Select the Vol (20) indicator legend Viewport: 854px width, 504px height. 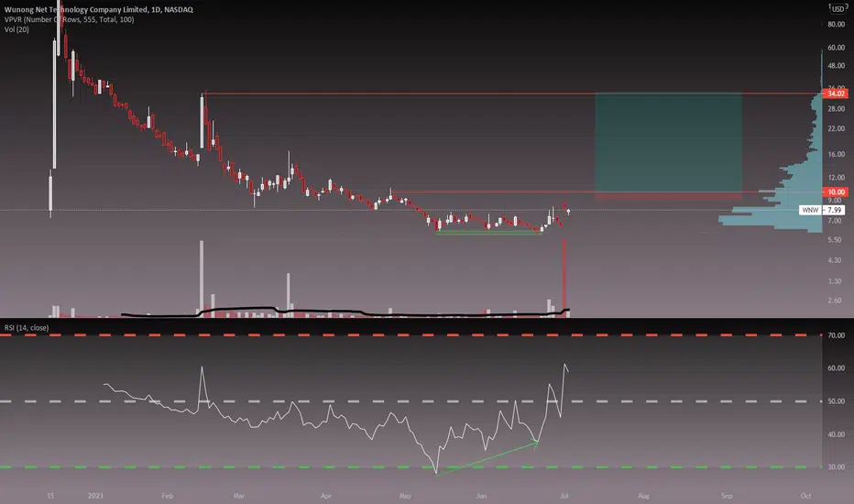pos(16,29)
